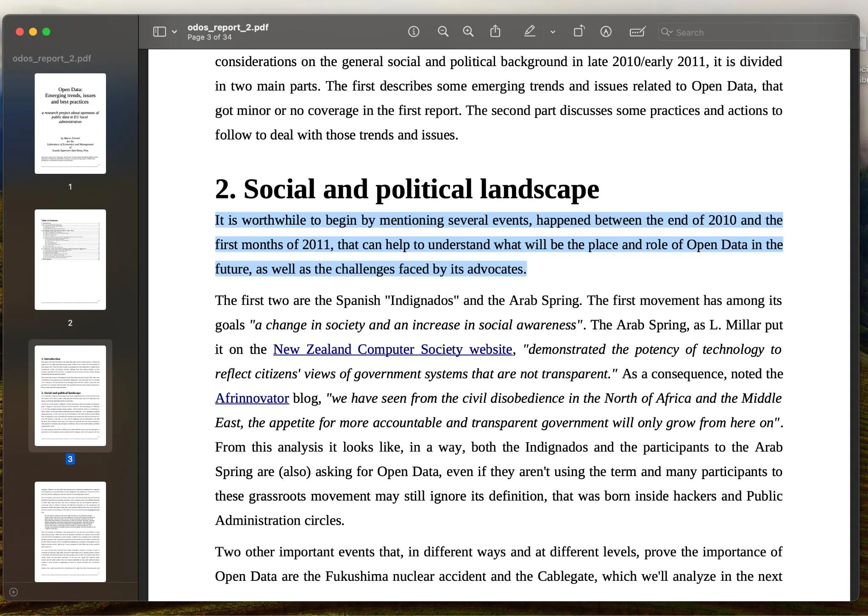868x616 pixels.
Task: Click the add button at sidebar bottom
Action: [14, 592]
